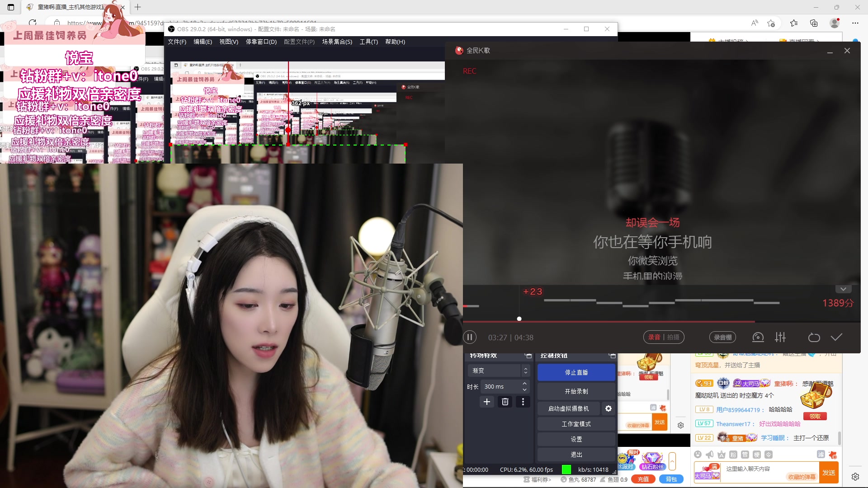The image size is (868, 488).
Task: Collapse the karaoke lyrics panel with the chevron
Action: (843, 289)
